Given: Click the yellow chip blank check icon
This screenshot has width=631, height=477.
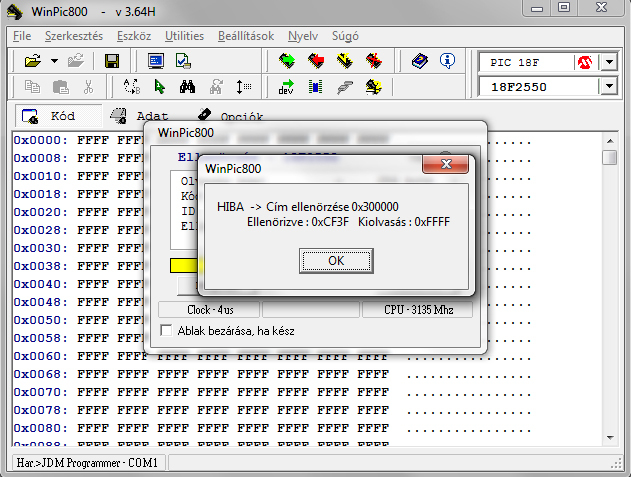Looking at the screenshot, I should point(373,87).
